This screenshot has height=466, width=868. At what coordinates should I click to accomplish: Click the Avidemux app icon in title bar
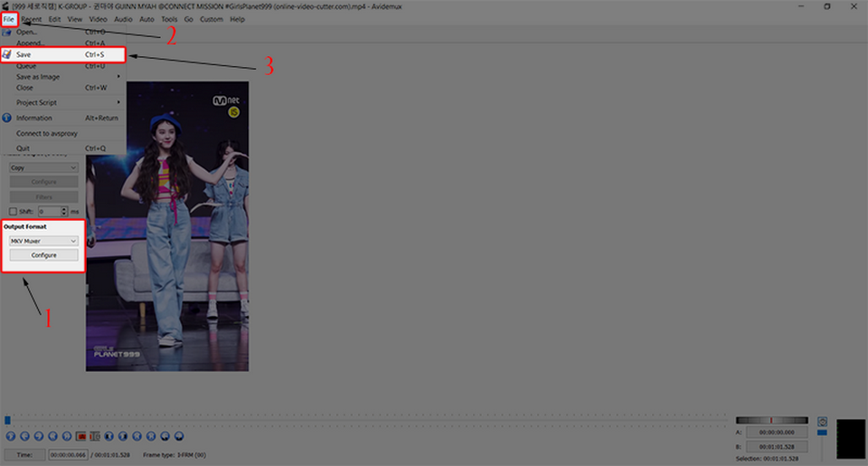tap(5, 6)
